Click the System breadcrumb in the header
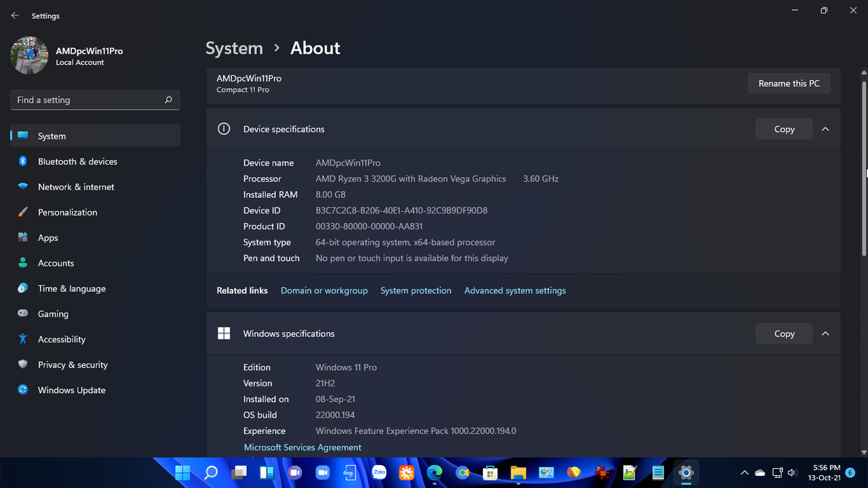Screen dimensions: 868x488 234,48
